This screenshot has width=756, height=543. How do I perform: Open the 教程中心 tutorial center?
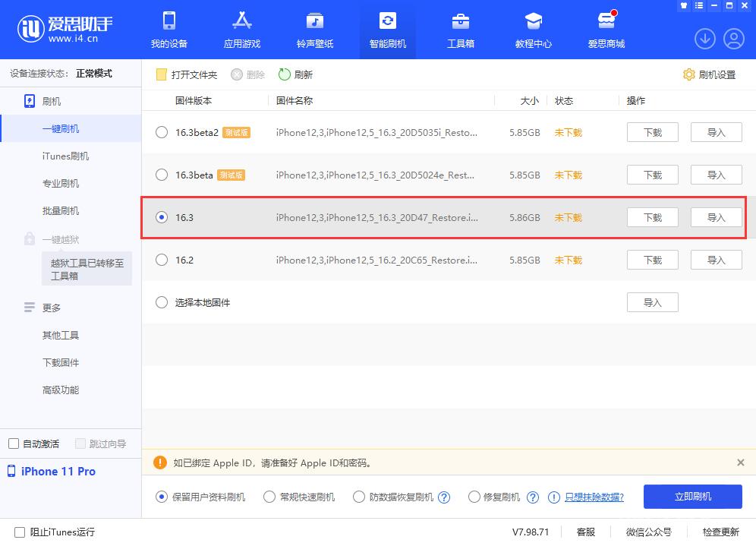click(533, 29)
